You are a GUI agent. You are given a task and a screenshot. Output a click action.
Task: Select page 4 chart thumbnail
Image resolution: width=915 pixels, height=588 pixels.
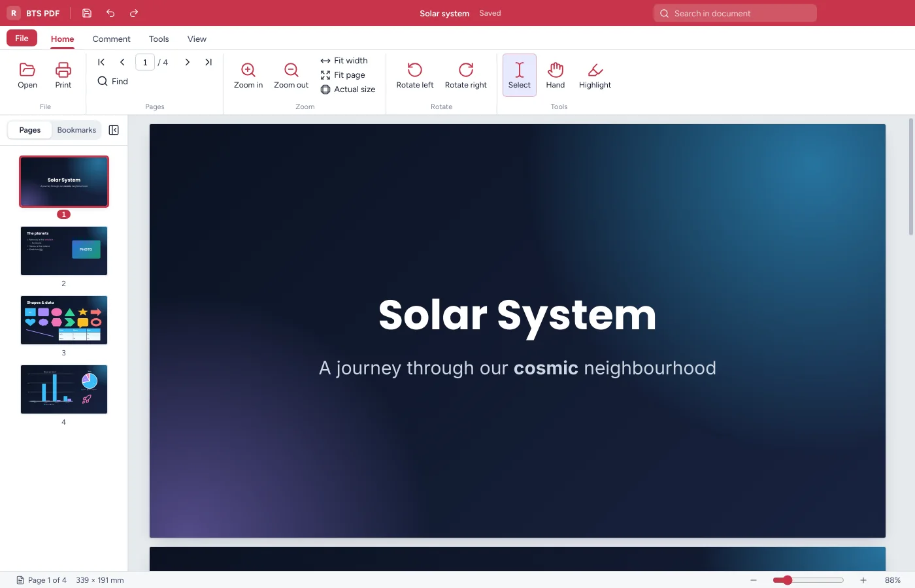click(64, 389)
